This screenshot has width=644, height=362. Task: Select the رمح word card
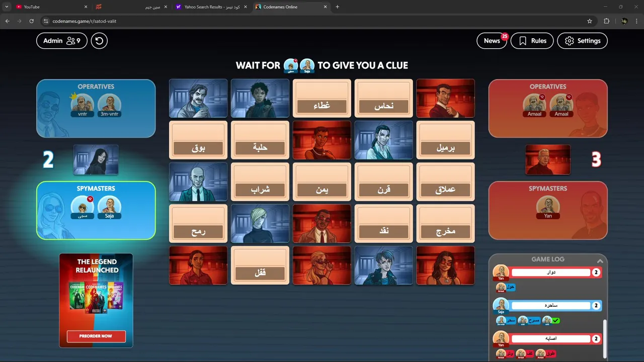tap(198, 223)
